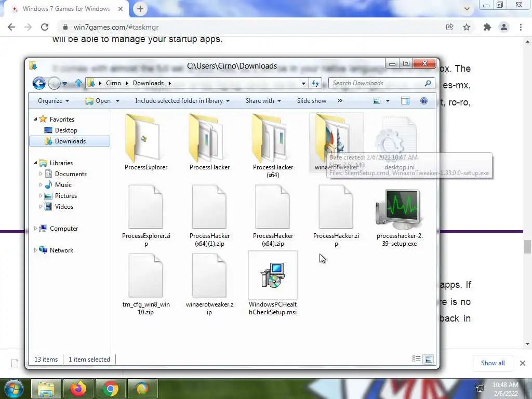Screen dimensions: 532x399
Task: Select the winaerotweaker folder
Action: pos(336,142)
